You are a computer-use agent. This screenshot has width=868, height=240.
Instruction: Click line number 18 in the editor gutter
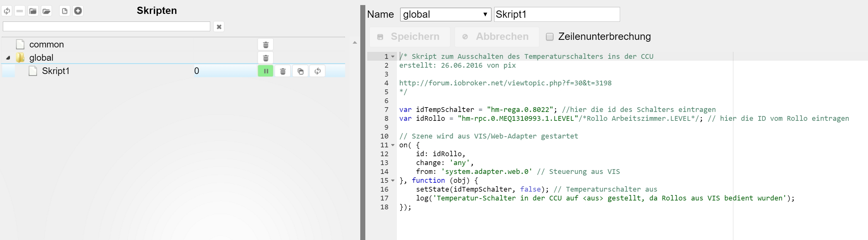click(385, 207)
